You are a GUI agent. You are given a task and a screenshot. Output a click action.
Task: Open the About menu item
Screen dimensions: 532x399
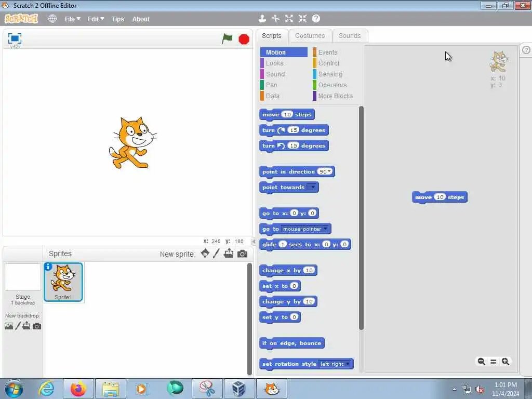click(x=141, y=19)
